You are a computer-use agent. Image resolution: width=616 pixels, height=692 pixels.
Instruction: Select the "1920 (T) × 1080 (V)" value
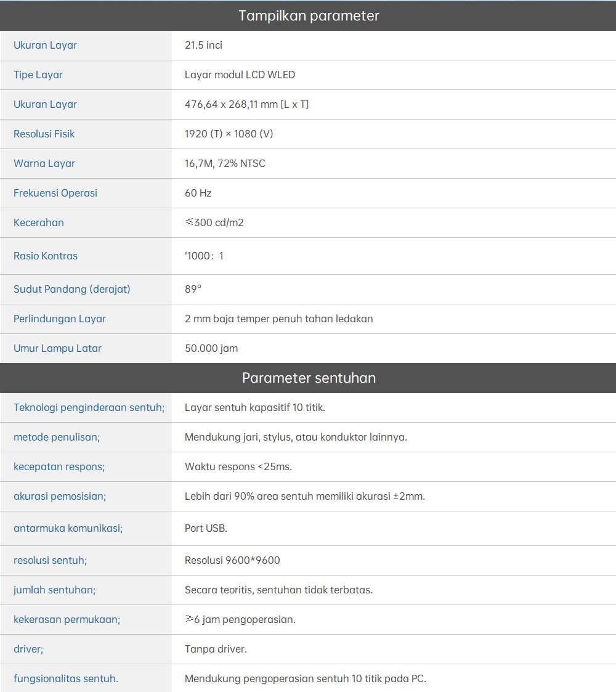coord(229,134)
